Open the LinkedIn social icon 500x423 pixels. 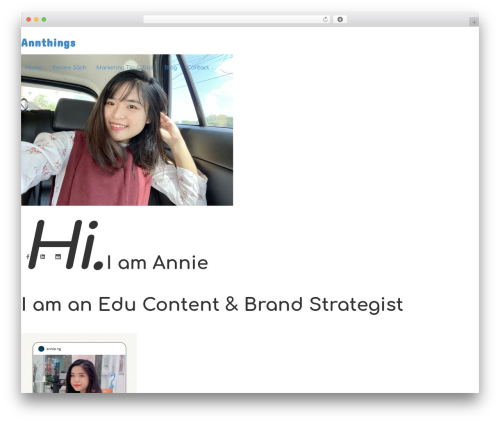point(42,256)
